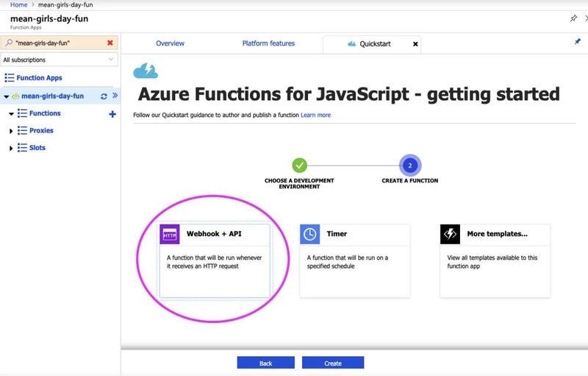
Task: Pin the blade using header pin icon
Action: (573, 18)
